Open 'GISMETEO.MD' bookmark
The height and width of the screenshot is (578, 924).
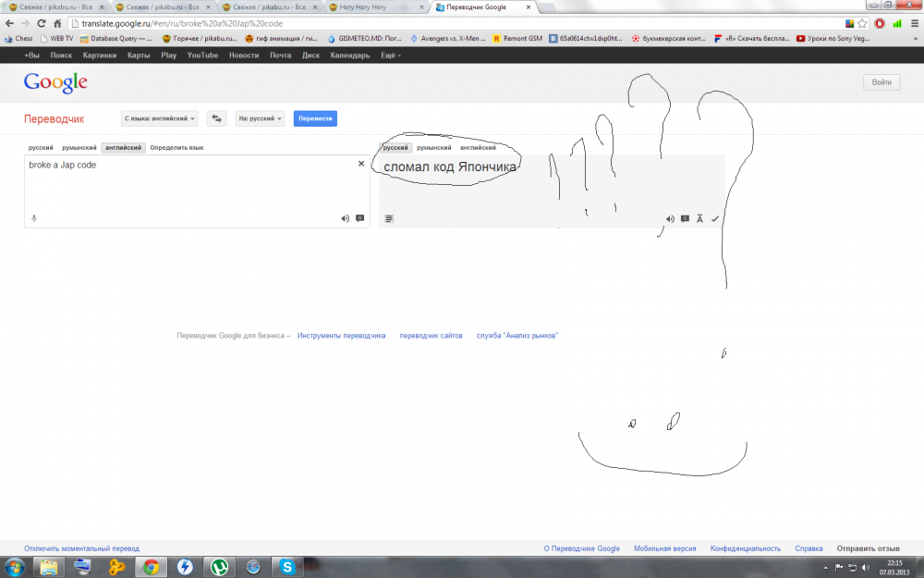coord(365,38)
